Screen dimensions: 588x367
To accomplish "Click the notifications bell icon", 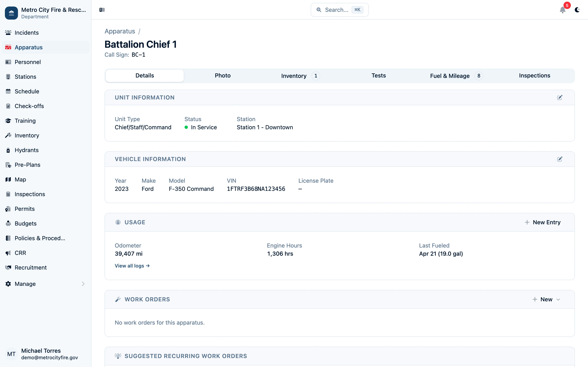I will pyautogui.click(x=562, y=10).
